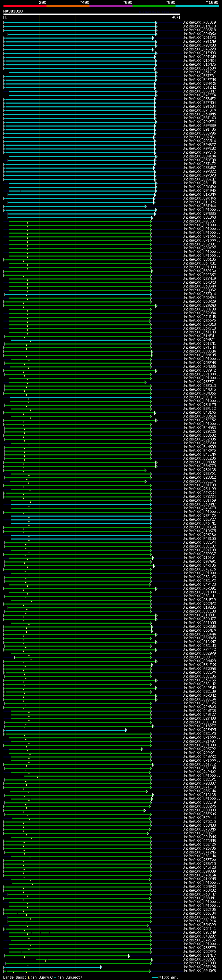Image resolution: width=222 pixels, height=980 pixels.
Task: Click the UniRef100_Q8IMI7 label
Action: pyautogui.click(x=199, y=956)
